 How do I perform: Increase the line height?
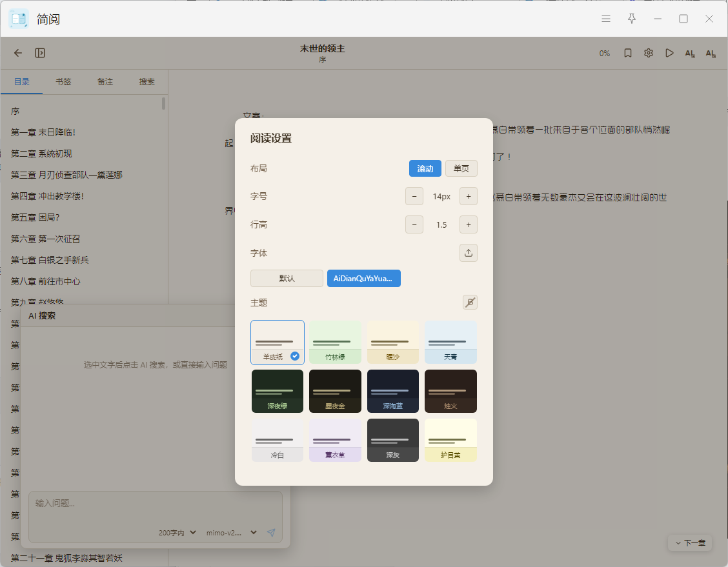pyautogui.click(x=469, y=224)
